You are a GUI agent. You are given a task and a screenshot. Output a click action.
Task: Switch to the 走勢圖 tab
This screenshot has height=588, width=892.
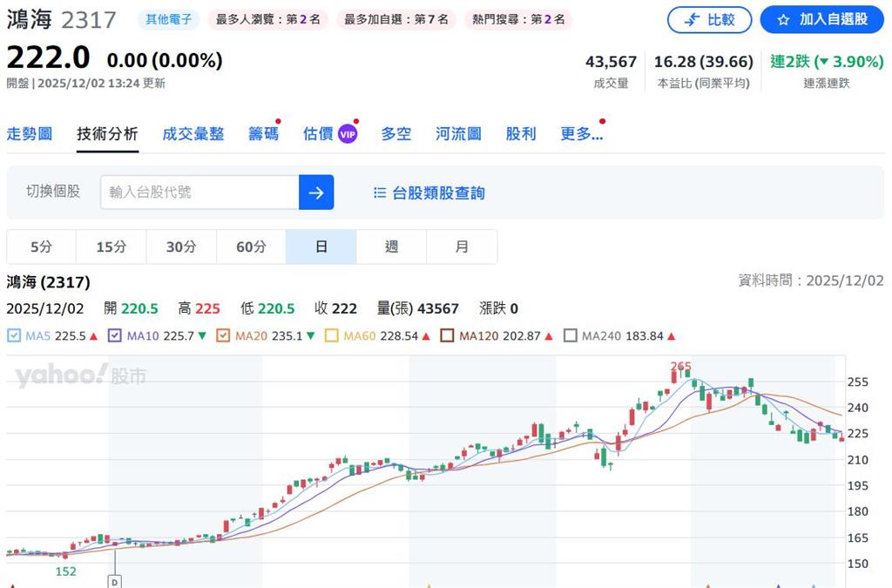pos(30,133)
